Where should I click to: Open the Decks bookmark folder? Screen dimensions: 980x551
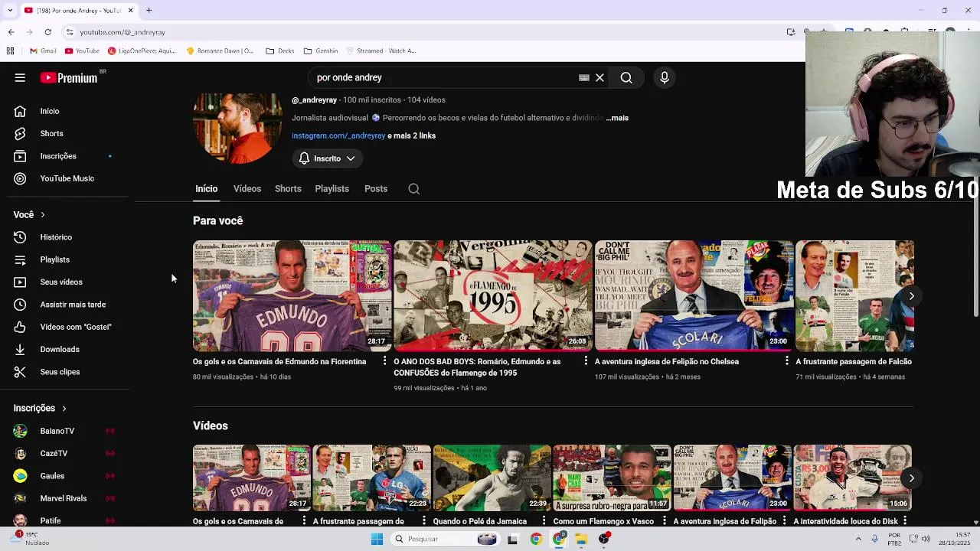tap(280, 51)
